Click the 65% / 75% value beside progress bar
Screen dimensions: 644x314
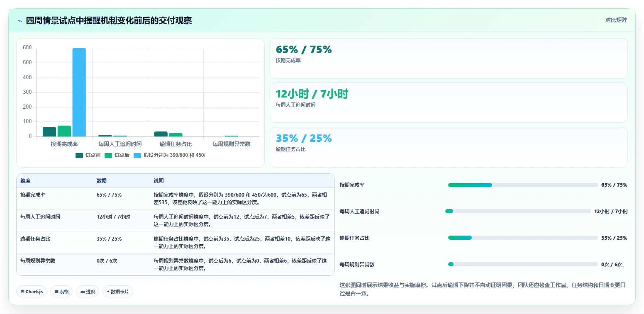coord(614,185)
